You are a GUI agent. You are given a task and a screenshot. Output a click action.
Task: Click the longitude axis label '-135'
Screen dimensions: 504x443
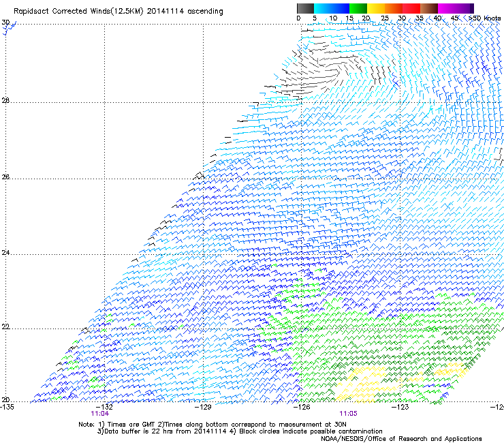7,407
